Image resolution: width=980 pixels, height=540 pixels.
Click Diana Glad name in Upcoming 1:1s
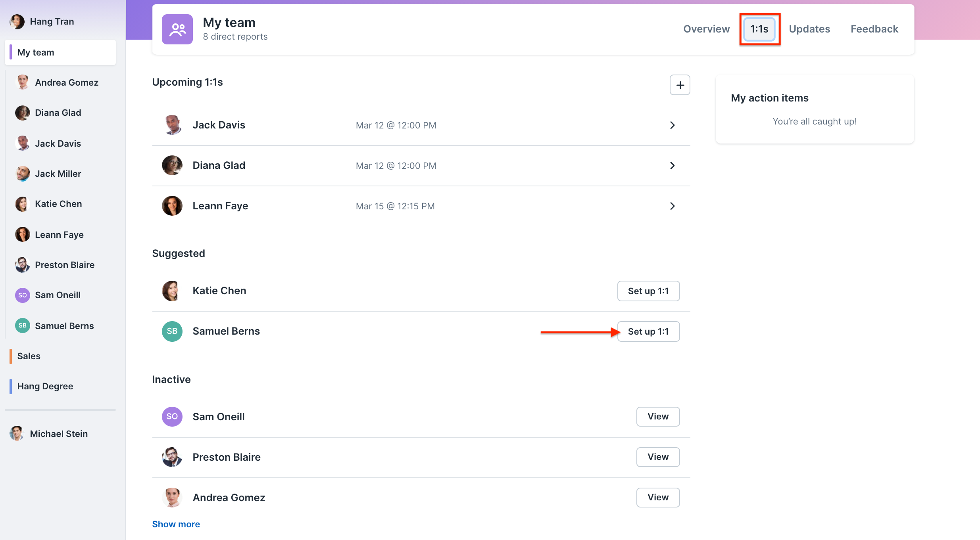[x=219, y=166]
